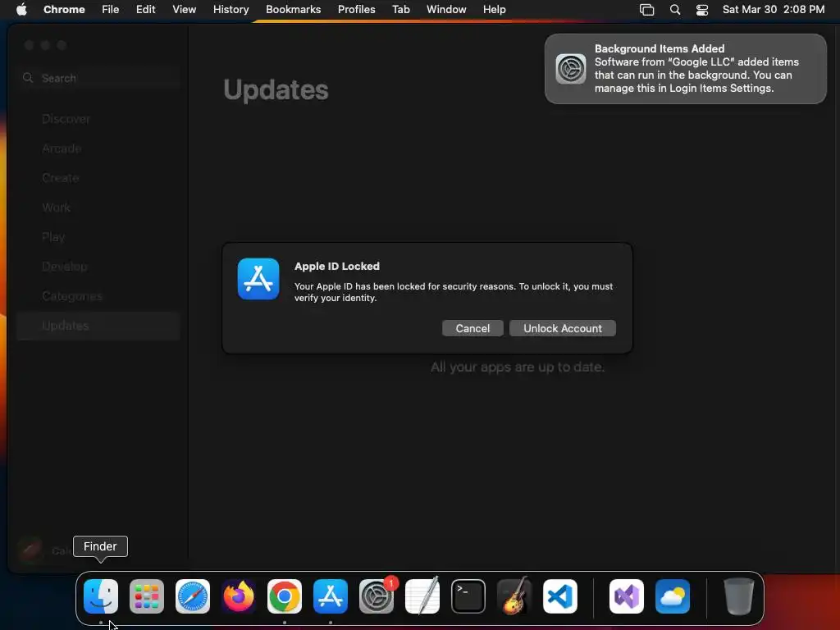Switch to Chrome in the dock
Viewport: 840px width, 630px height.
[x=285, y=596]
